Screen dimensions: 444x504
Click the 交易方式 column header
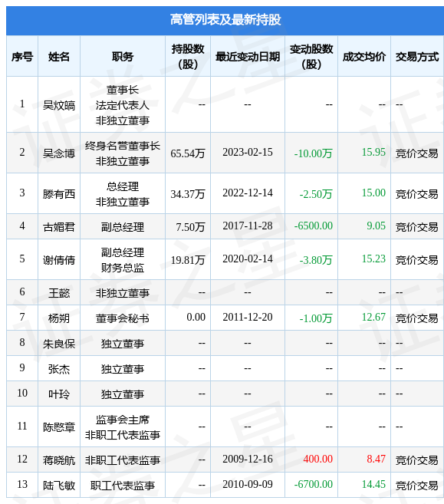[x=417, y=57]
